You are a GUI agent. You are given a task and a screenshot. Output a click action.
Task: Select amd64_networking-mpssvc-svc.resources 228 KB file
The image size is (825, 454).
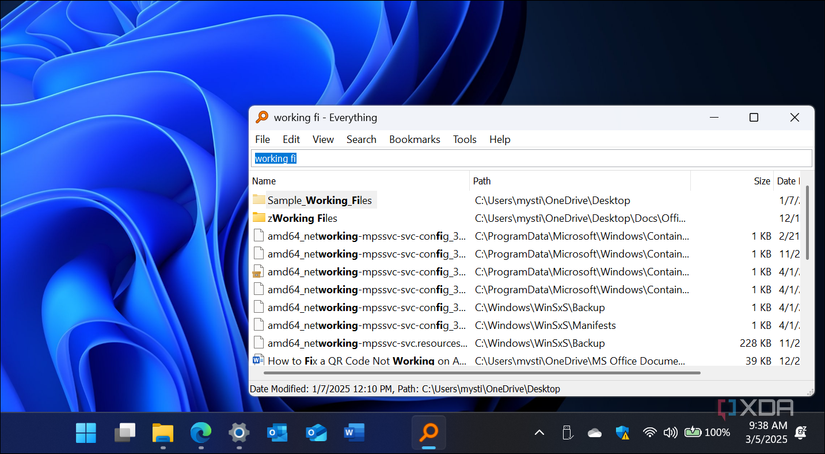click(x=367, y=343)
